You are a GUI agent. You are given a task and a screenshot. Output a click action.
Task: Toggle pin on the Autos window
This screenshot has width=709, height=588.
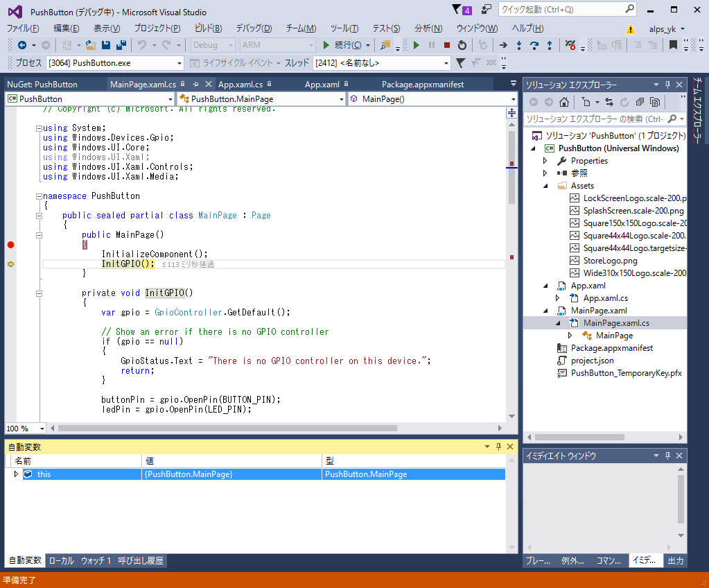498,447
